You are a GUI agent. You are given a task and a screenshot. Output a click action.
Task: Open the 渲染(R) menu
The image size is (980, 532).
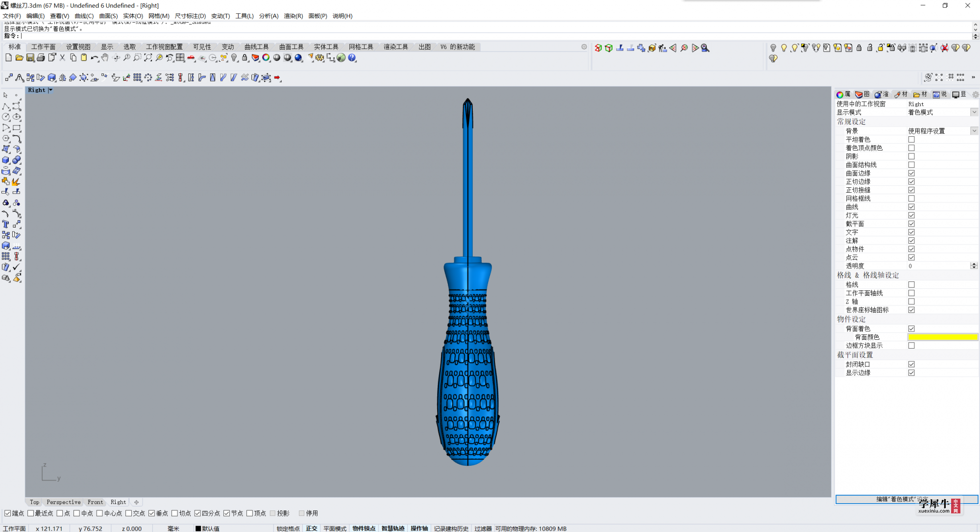293,16
